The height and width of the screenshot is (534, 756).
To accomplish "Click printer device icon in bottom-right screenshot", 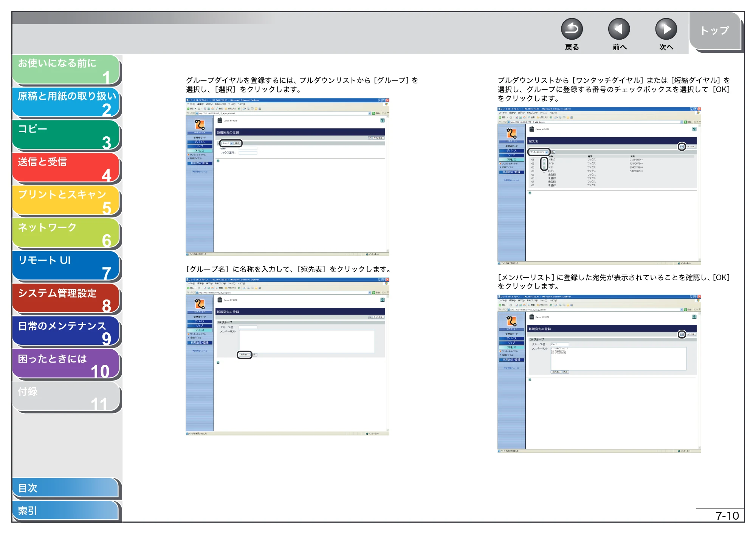I will tap(532, 317).
